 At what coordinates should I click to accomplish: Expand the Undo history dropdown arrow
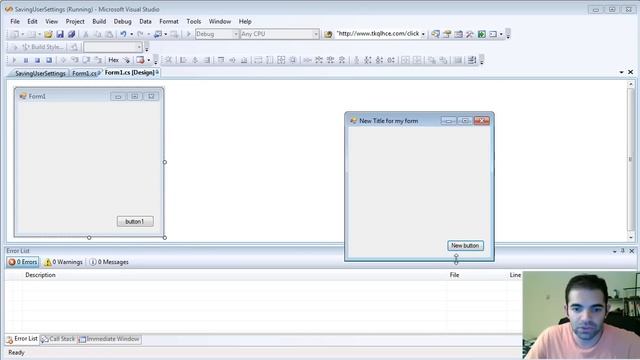click(131, 34)
